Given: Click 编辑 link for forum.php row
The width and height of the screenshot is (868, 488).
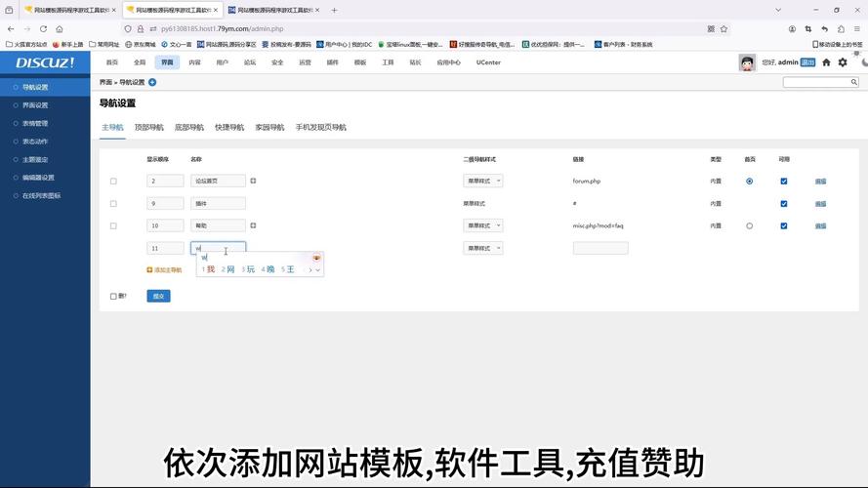Looking at the screenshot, I should [820, 181].
